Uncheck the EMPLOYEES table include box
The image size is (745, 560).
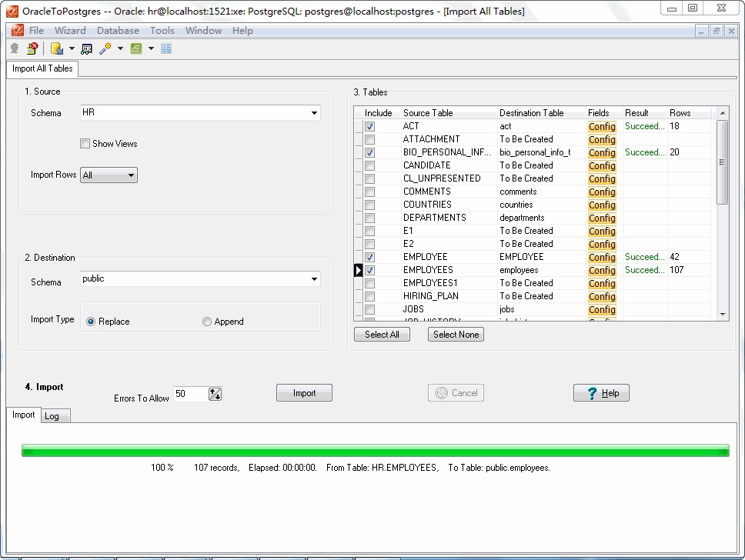[x=369, y=270]
